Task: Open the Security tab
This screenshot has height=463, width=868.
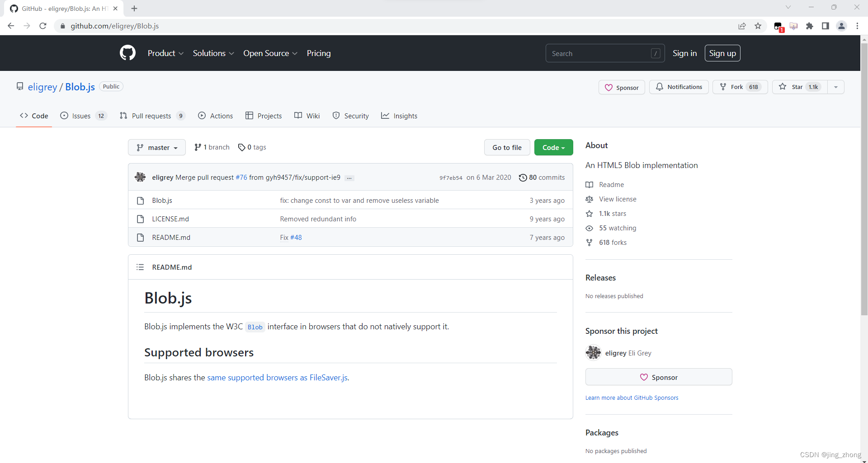Action: click(351, 116)
